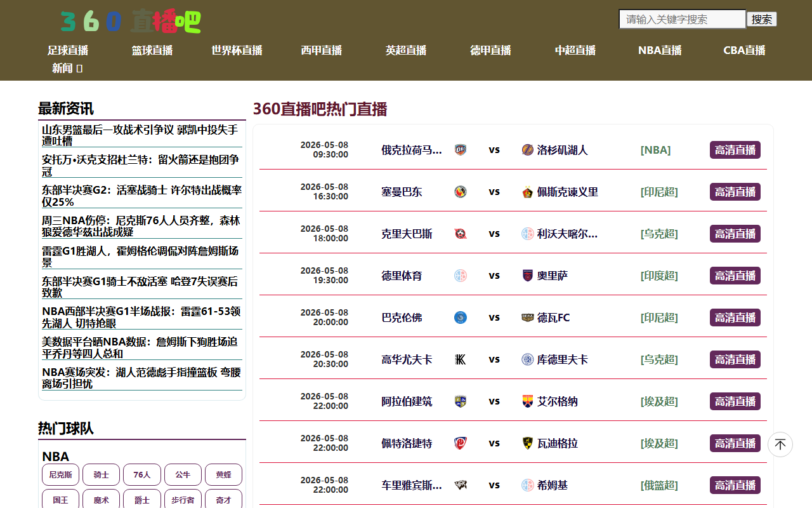Click the [印度超] league tag
812x508 pixels.
(x=659, y=276)
